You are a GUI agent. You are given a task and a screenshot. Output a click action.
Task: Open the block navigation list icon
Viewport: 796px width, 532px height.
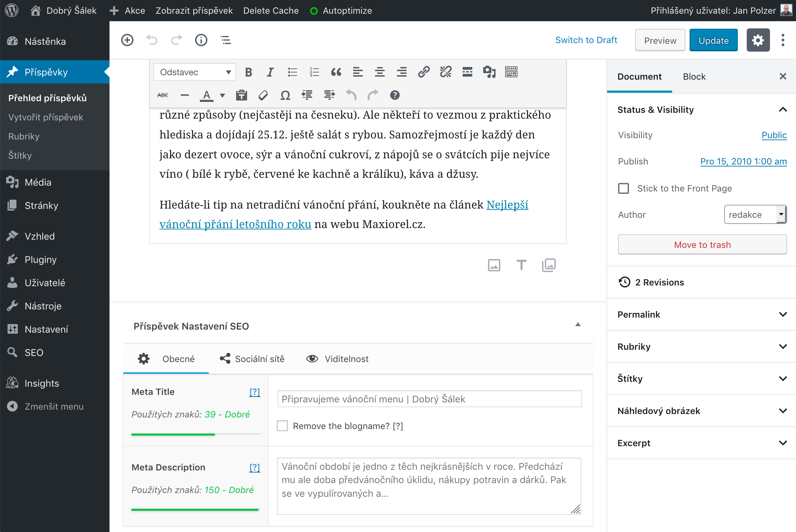point(226,40)
